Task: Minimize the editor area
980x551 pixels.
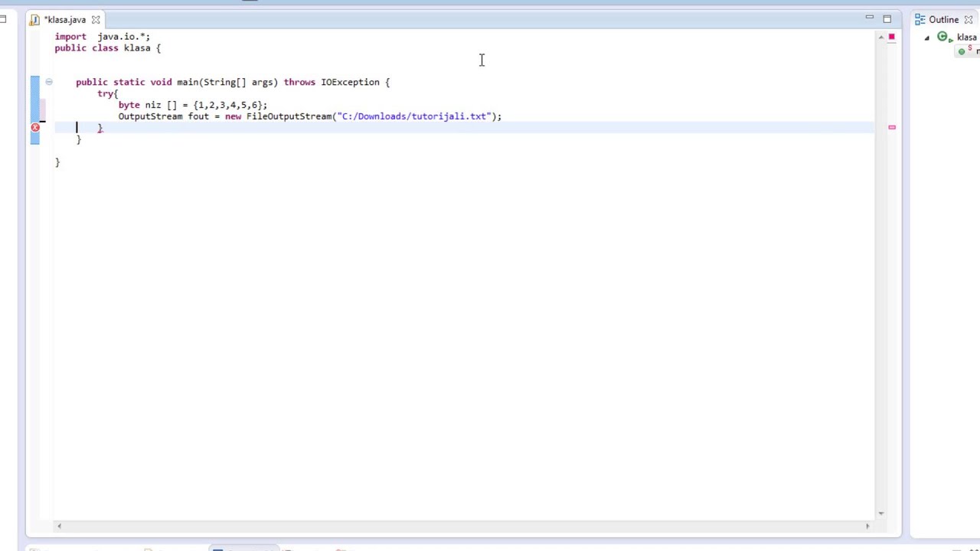Action: pyautogui.click(x=869, y=18)
